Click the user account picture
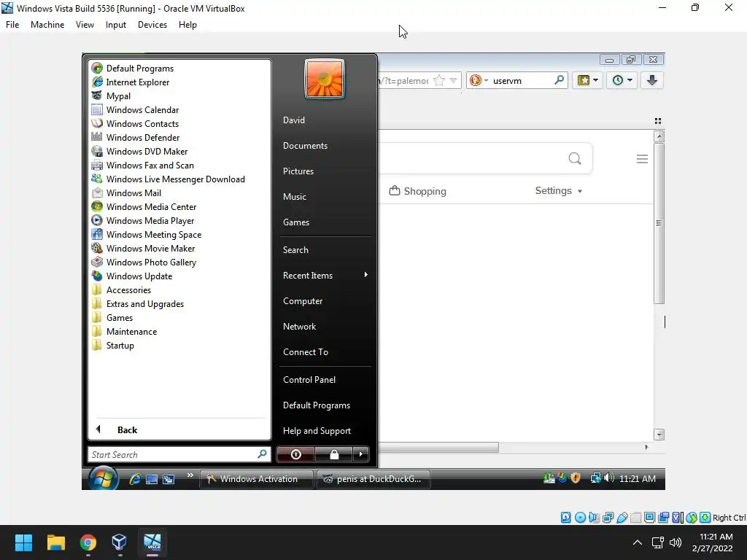This screenshot has width=747, height=560. [324, 79]
